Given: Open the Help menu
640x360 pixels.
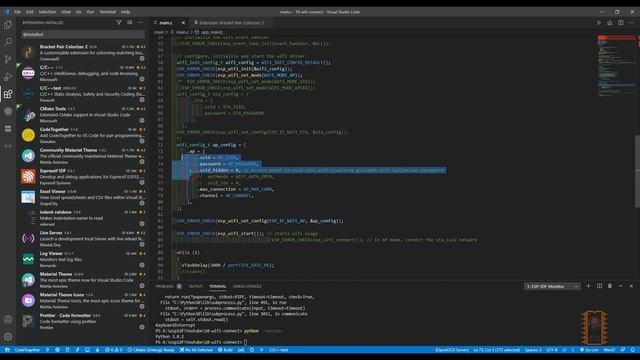Looking at the screenshot, I should [x=125, y=12].
